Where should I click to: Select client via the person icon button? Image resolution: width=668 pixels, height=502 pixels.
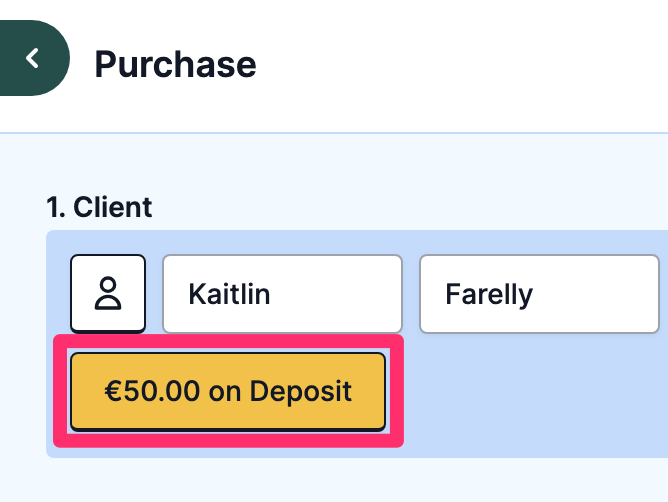coord(108,294)
